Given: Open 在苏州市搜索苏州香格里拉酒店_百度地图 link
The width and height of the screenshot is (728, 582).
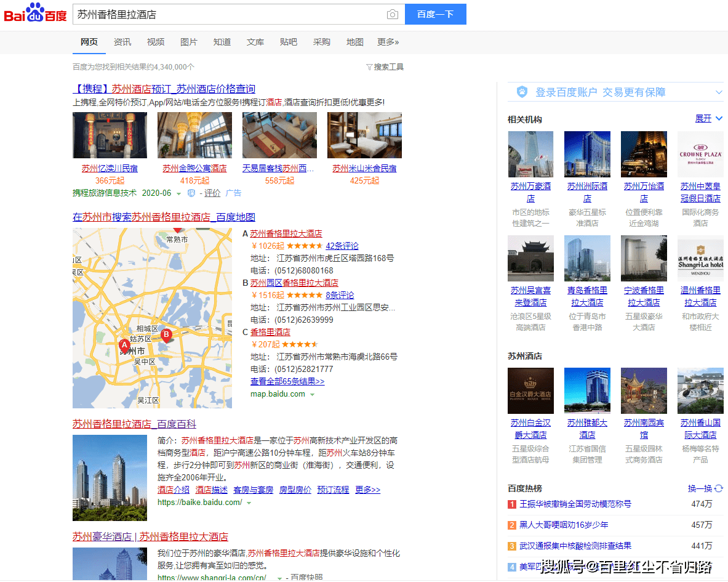Looking at the screenshot, I should pos(164,217).
